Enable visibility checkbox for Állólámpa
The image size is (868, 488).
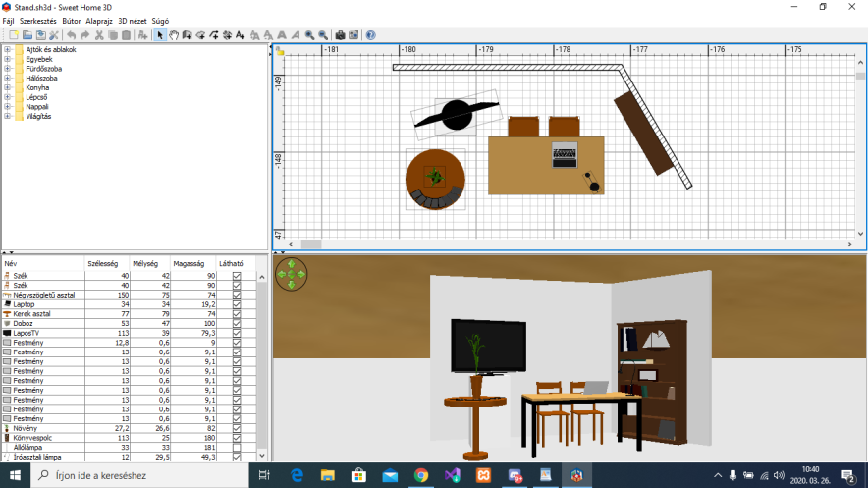(x=236, y=447)
